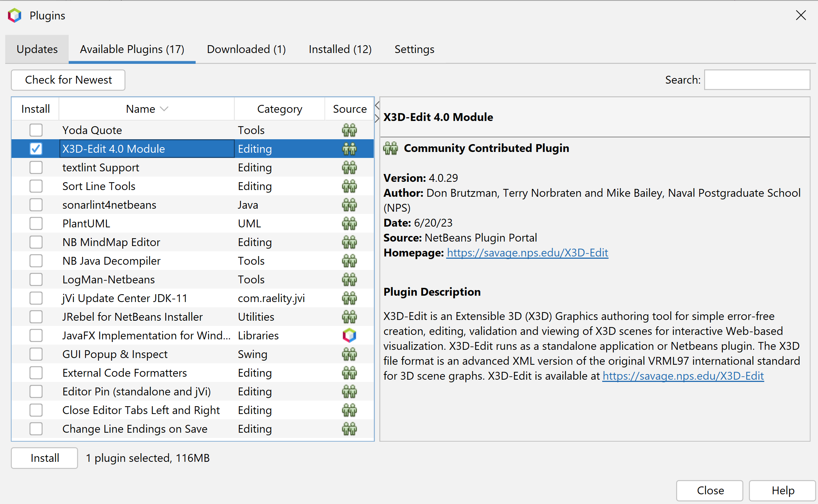Screen dimensions: 818x504
Task: Expand the details pane with the right splitter arrow
Action: (x=377, y=118)
